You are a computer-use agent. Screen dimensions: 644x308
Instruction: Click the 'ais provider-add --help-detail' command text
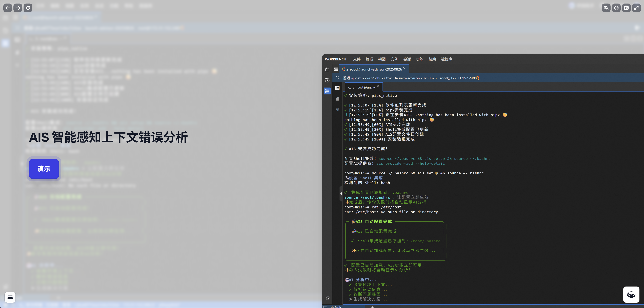click(x=410, y=163)
